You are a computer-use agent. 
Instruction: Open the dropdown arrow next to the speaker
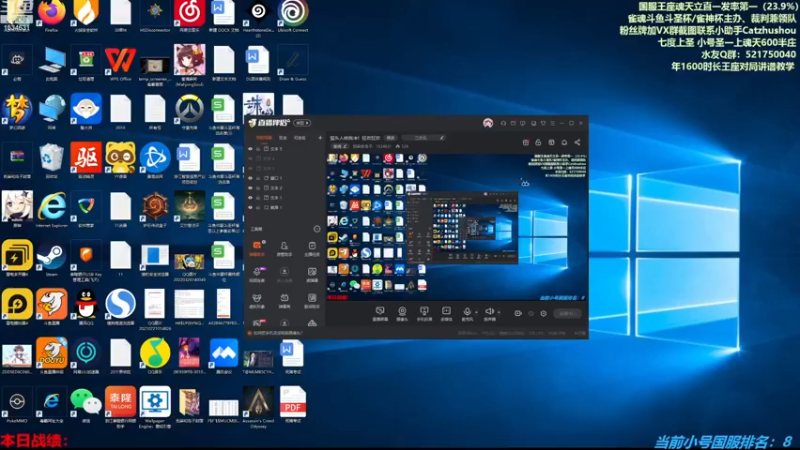pos(498,312)
